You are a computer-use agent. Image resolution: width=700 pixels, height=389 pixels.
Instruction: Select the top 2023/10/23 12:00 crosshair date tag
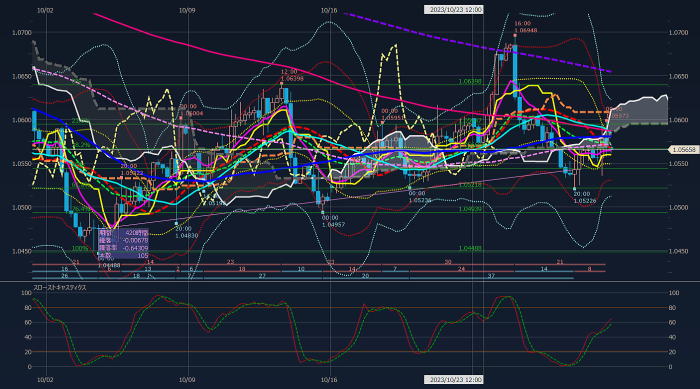(x=453, y=9)
